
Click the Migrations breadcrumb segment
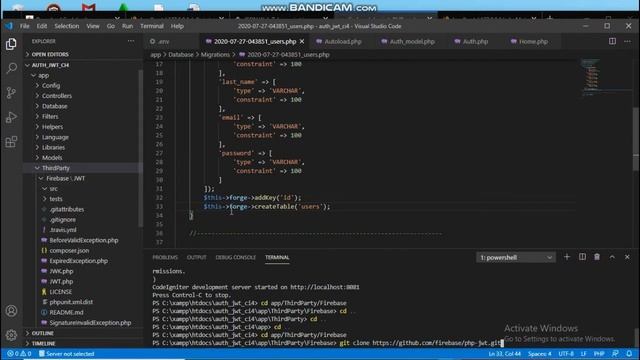pyautogui.click(x=215, y=55)
